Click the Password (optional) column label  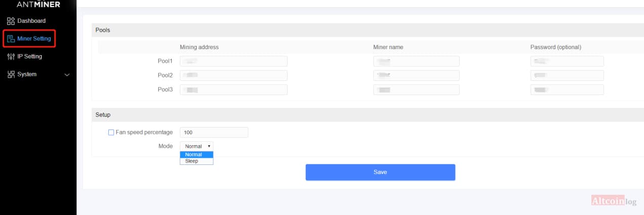pyautogui.click(x=555, y=47)
